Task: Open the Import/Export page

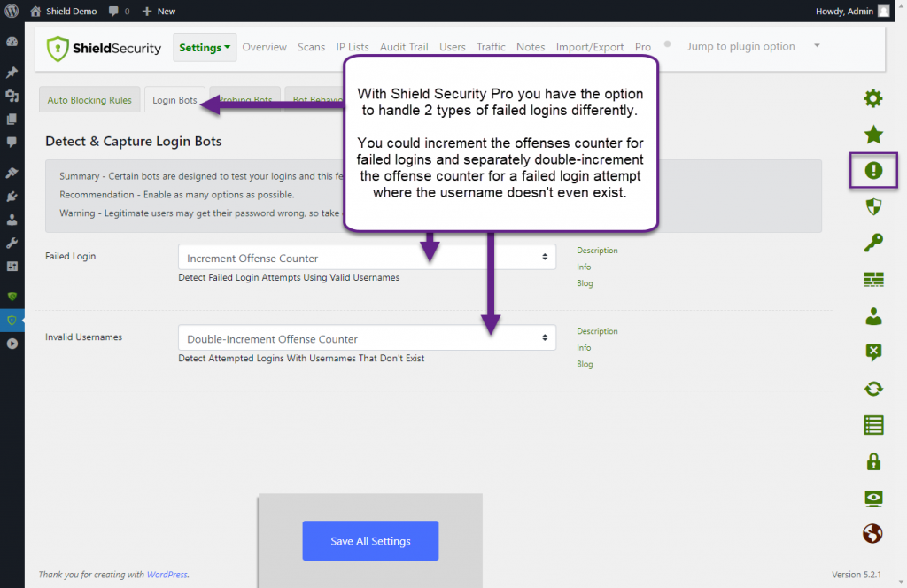Action: point(589,47)
